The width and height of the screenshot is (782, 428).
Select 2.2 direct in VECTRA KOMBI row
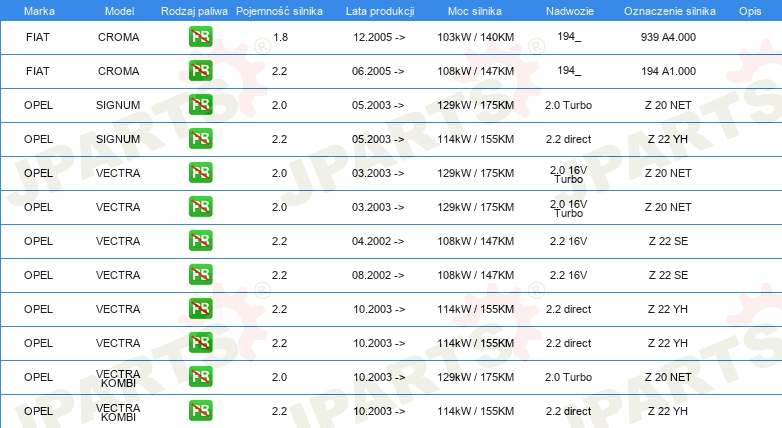click(x=569, y=411)
